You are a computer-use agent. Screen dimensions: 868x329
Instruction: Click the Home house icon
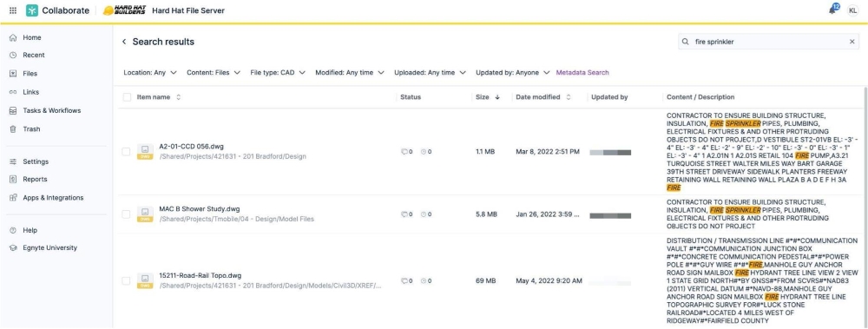[x=13, y=37]
